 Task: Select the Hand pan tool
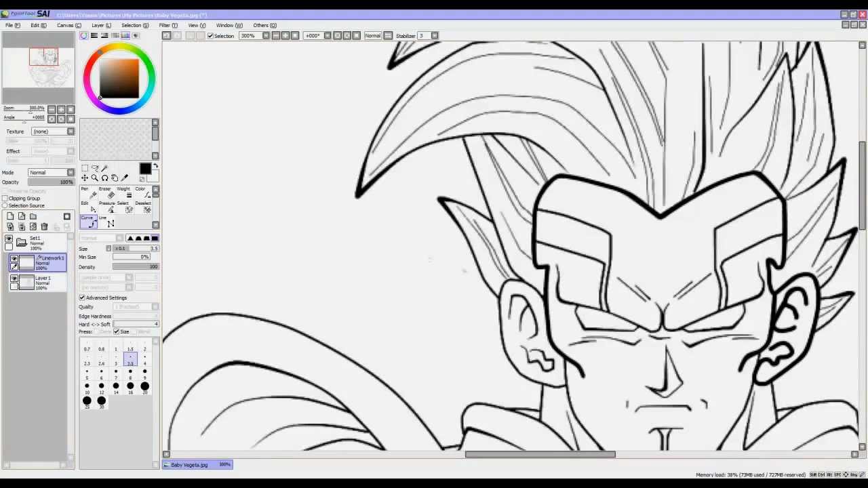click(115, 178)
